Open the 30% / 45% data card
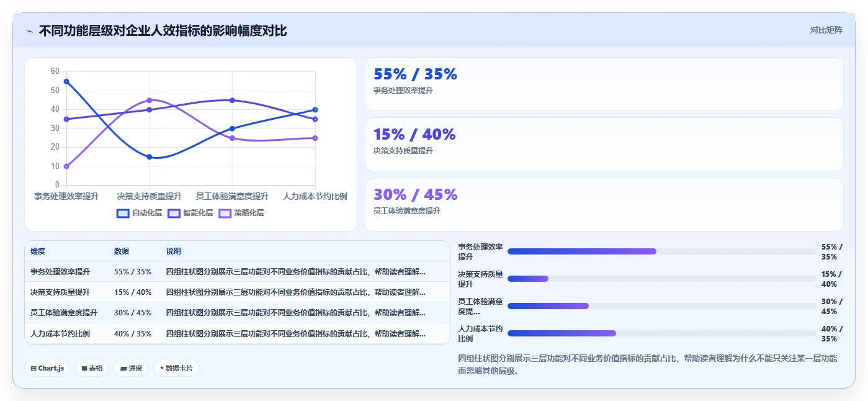Screen dimensions: 868x401 [x=604, y=204]
